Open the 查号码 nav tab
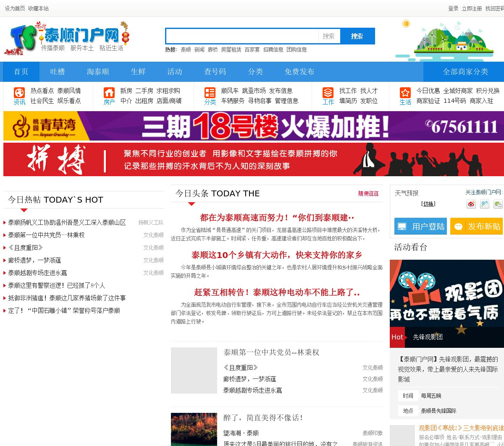504x446 pixels. click(x=215, y=72)
